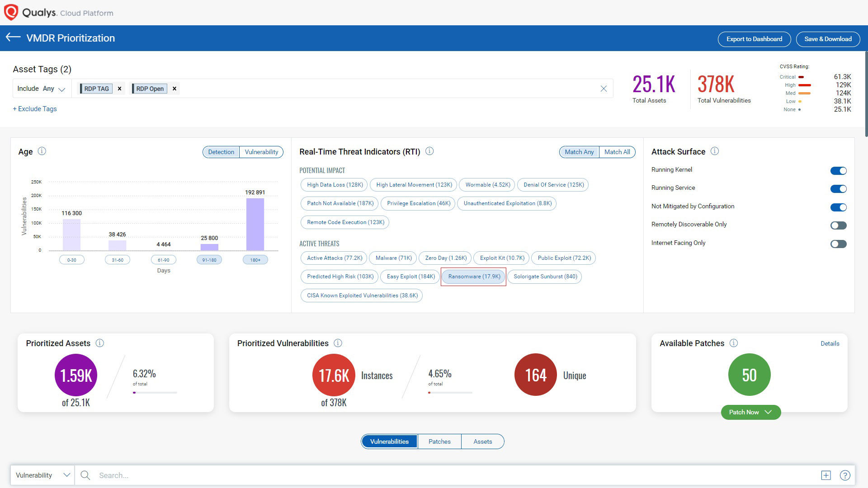The width and height of the screenshot is (868, 488).
Task: Select the 91-180 days age range
Action: (209, 260)
